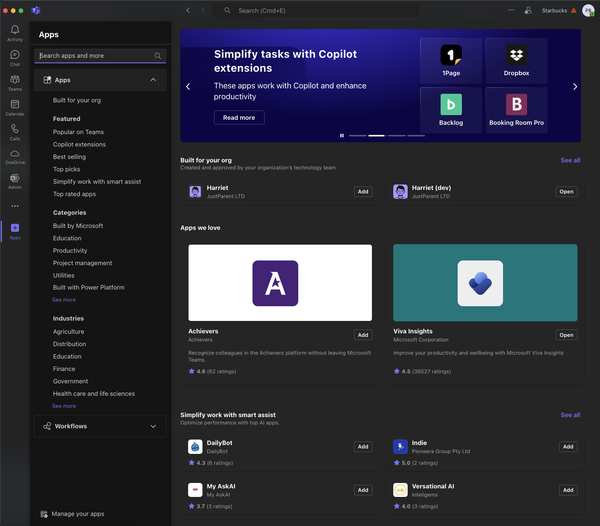Select Built by Microsoft category
This screenshot has width=600, height=526.
click(x=79, y=226)
